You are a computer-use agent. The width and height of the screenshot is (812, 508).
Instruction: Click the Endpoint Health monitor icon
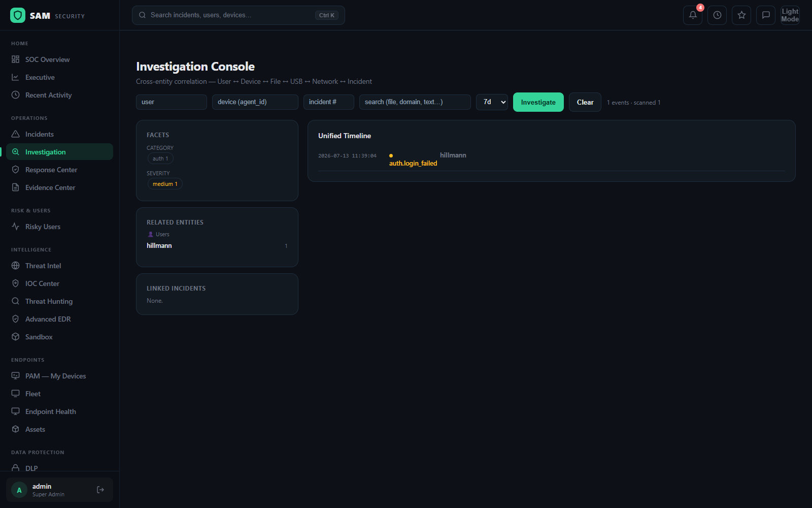16,411
